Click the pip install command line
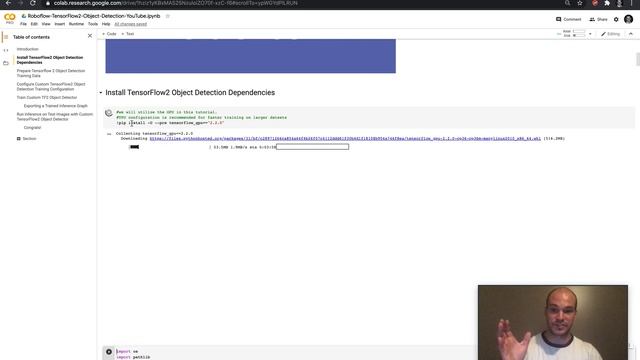Image resolution: width=640 pixels, height=360 pixels. [170, 123]
